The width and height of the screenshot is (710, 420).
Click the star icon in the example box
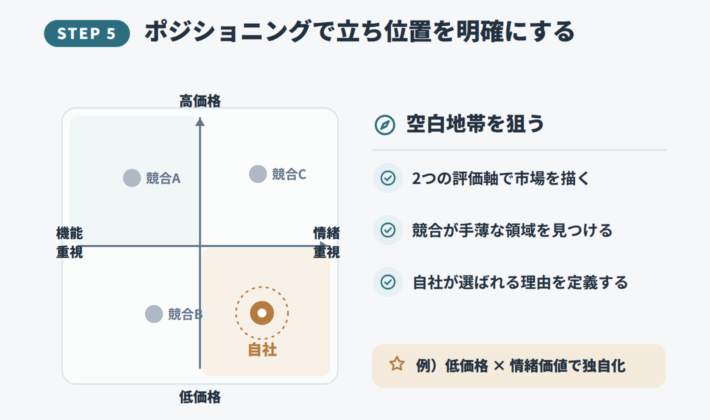click(x=397, y=364)
